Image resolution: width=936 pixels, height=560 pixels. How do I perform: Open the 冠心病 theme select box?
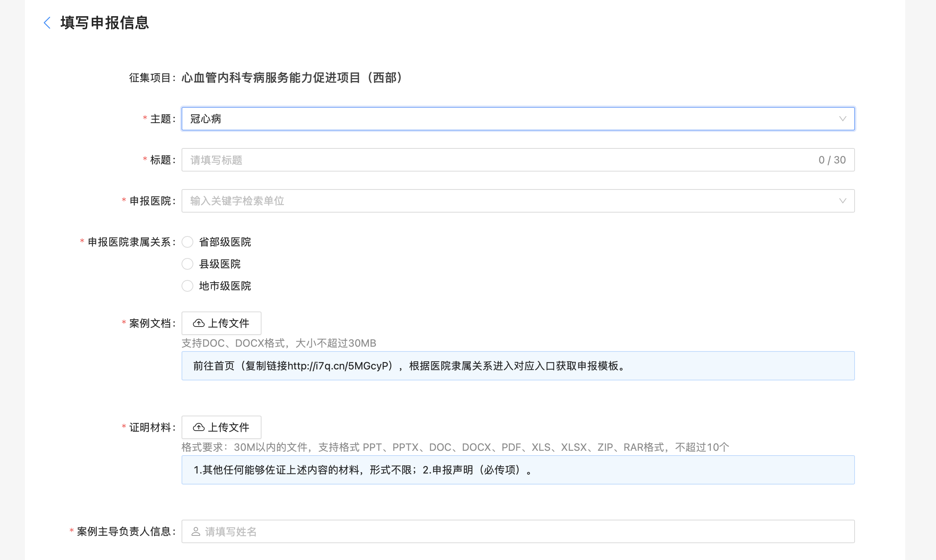491,119
